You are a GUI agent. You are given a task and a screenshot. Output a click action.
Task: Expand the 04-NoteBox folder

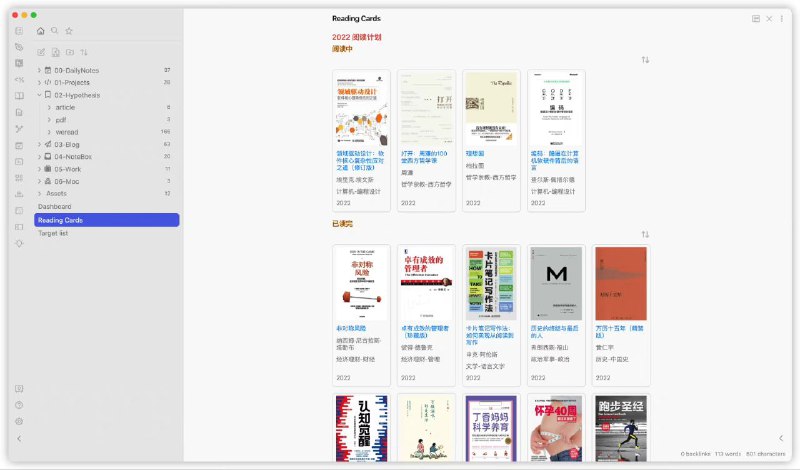click(x=39, y=157)
